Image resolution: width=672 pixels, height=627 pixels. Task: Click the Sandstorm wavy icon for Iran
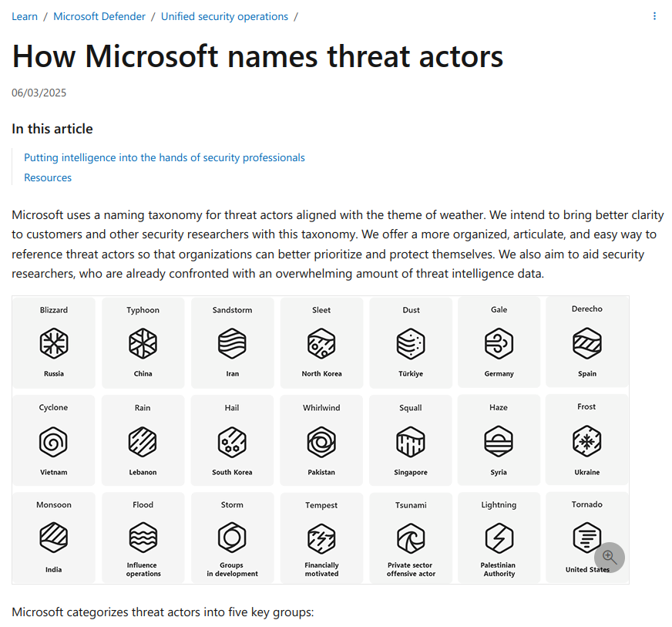click(x=232, y=343)
